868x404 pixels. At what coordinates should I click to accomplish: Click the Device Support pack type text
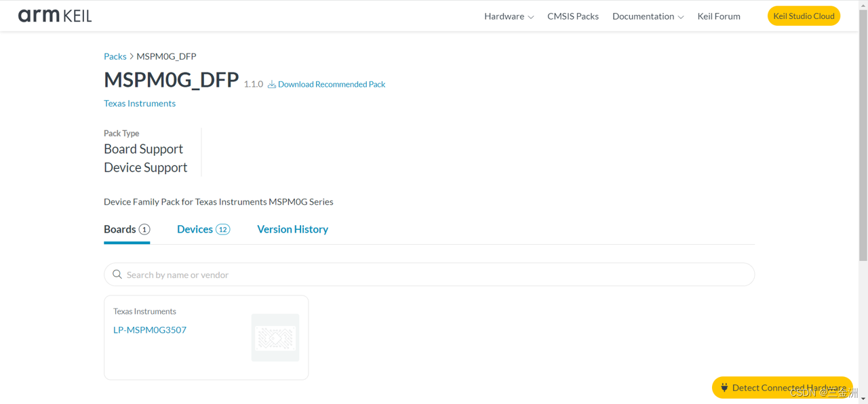click(146, 167)
